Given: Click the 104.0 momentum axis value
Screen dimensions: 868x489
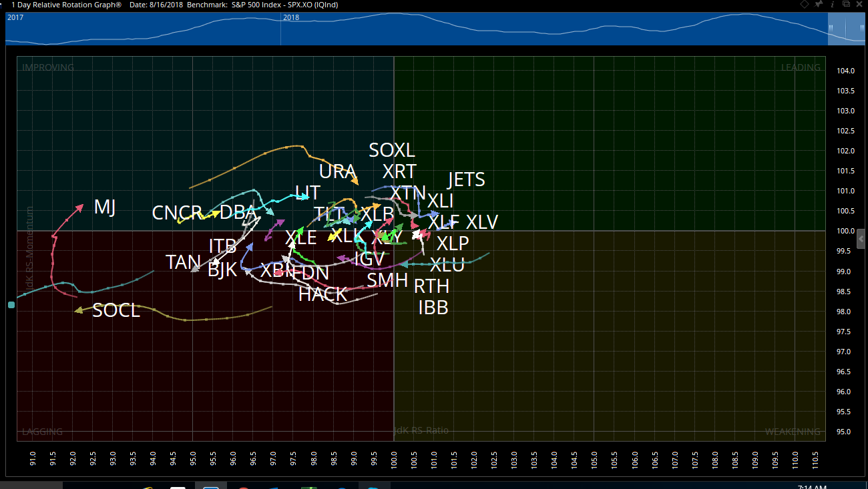Looking at the screenshot, I should pos(845,71).
